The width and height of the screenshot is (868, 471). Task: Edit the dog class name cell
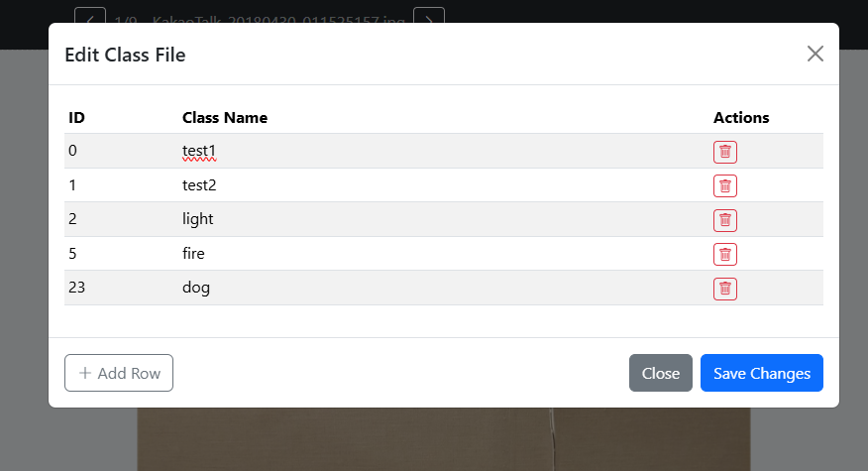click(x=443, y=288)
